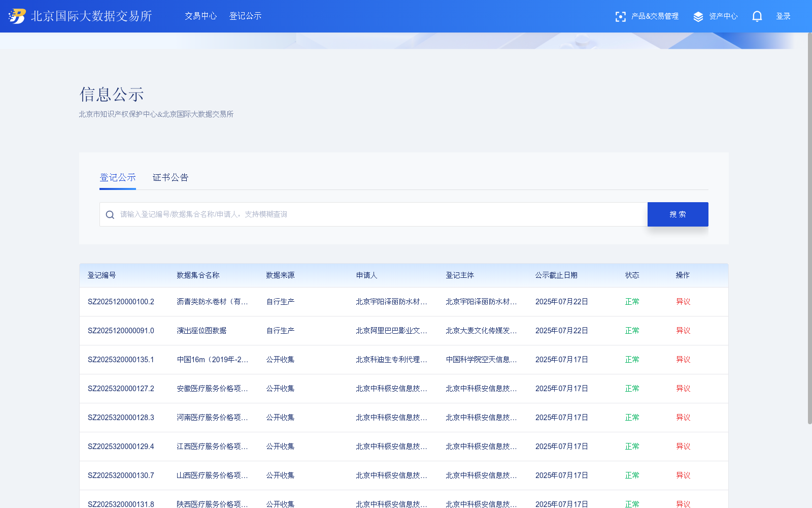Image resolution: width=812 pixels, height=508 pixels.
Task: Open 产品&交易管理 via its scan-frame icon
Action: tap(621, 16)
